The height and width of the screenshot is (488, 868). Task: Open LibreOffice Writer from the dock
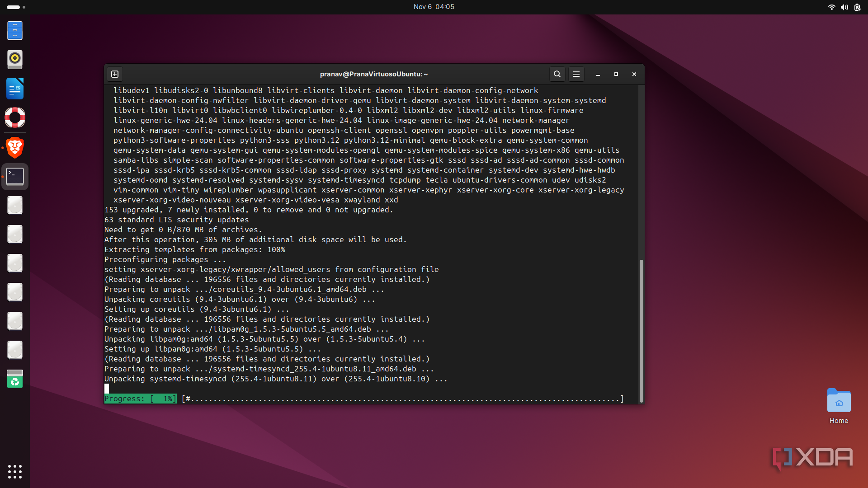[x=15, y=89]
